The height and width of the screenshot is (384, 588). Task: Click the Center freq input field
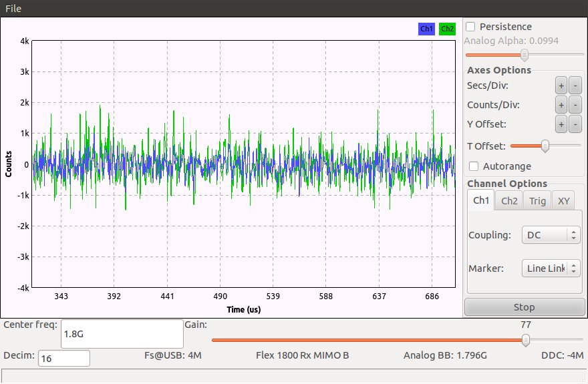pos(122,333)
